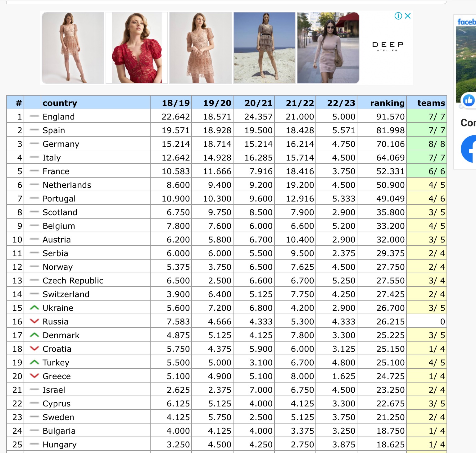476x453 pixels.
Task: Select the 22/23 season column header
Action: click(341, 103)
